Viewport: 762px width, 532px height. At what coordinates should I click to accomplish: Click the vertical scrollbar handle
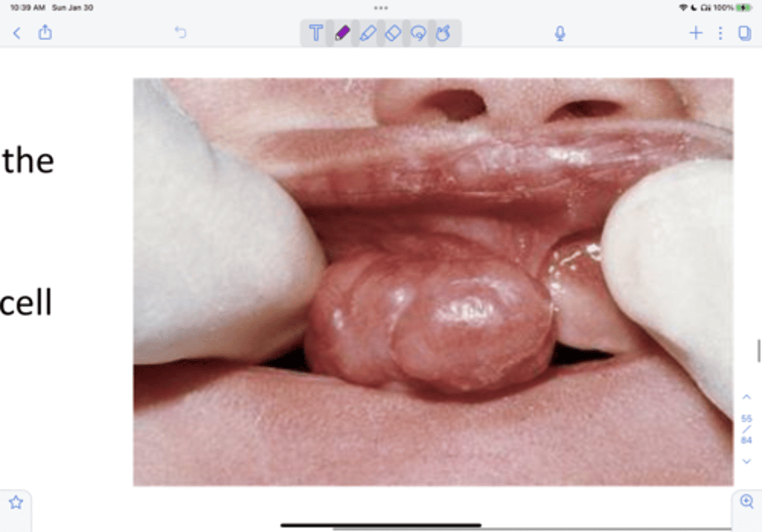click(759, 351)
